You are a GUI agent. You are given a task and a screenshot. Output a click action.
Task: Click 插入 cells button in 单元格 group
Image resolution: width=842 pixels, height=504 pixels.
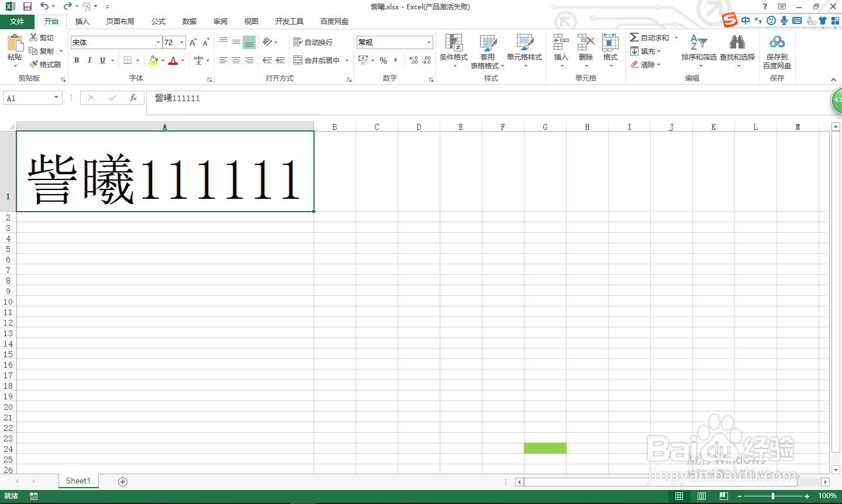[x=561, y=50]
